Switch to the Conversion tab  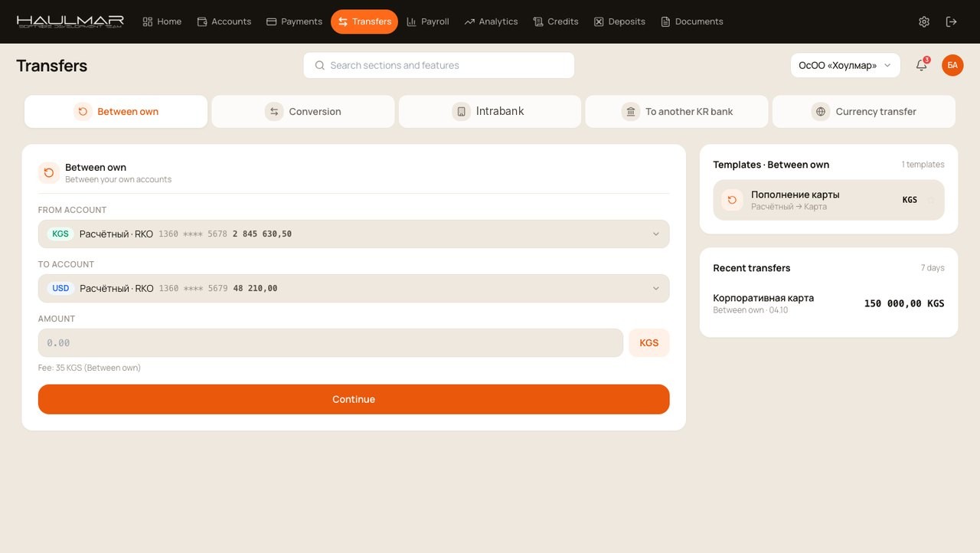pyautogui.click(x=303, y=112)
